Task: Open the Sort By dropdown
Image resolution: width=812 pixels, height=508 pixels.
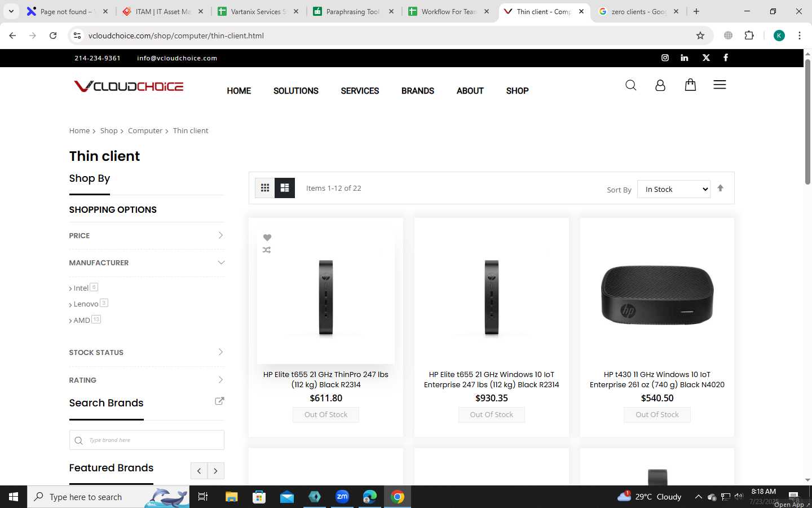Action: click(x=674, y=189)
